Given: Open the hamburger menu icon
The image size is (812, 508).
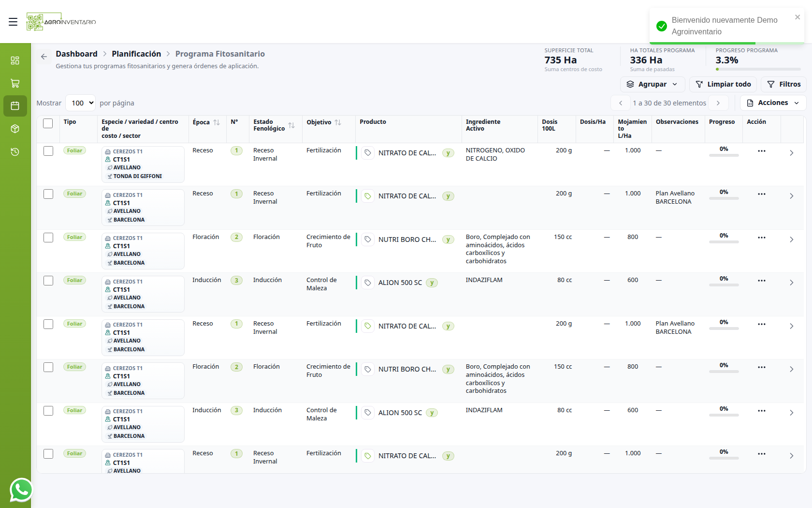Looking at the screenshot, I should point(13,22).
